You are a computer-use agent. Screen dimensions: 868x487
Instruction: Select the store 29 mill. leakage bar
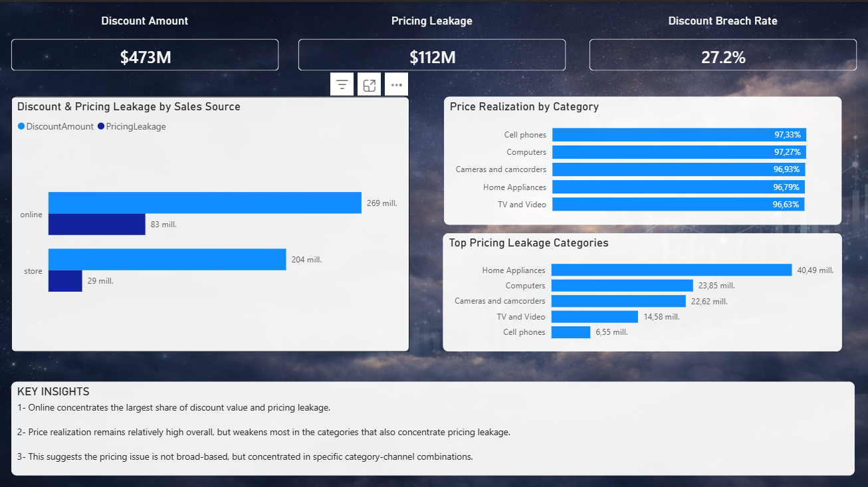point(64,280)
